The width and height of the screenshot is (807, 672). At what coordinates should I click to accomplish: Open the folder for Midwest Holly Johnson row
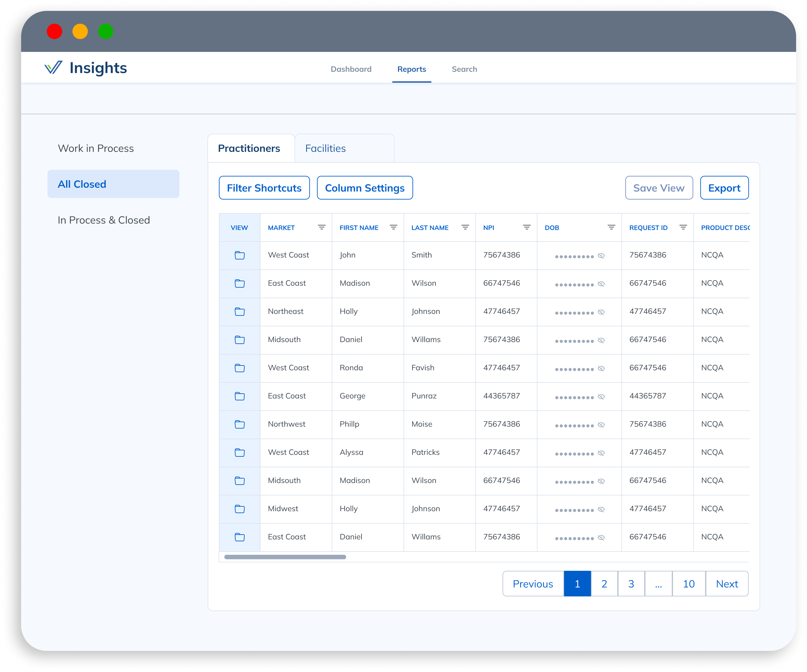click(x=239, y=509)
